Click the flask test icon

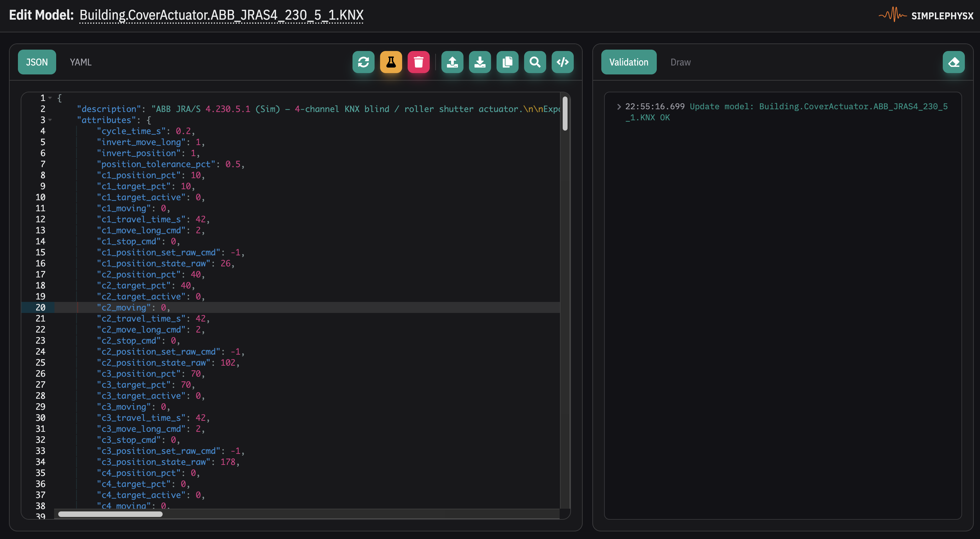(391, 62)
